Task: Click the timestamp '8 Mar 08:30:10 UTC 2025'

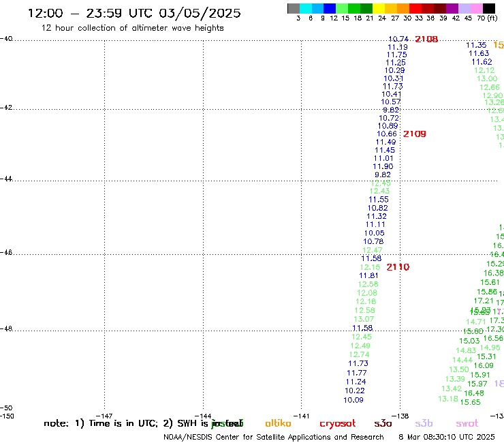Action: pyautogui.click(x=447, y=438)
